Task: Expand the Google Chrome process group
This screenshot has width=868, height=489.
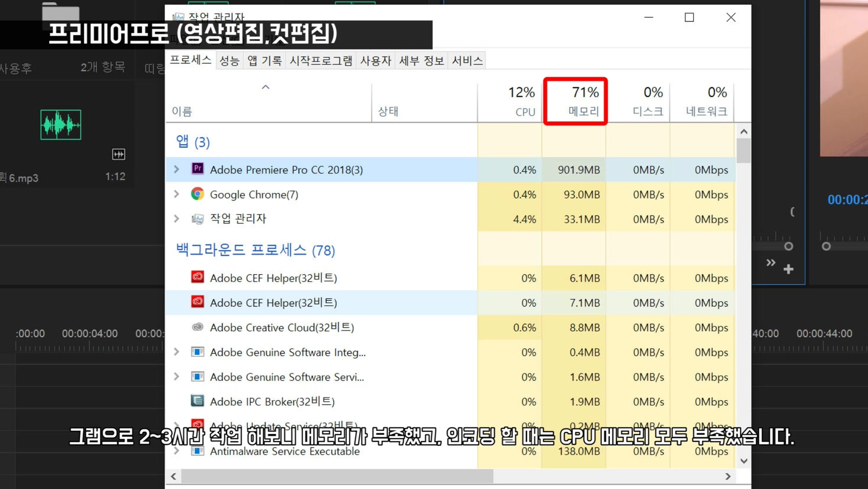Action: point(177,194)
